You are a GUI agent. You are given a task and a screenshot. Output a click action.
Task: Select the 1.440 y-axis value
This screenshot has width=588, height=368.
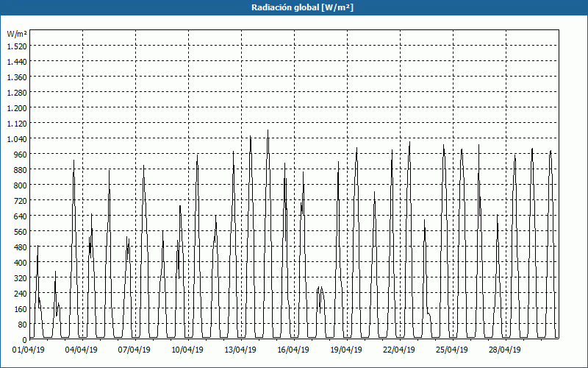pos(17,62)
